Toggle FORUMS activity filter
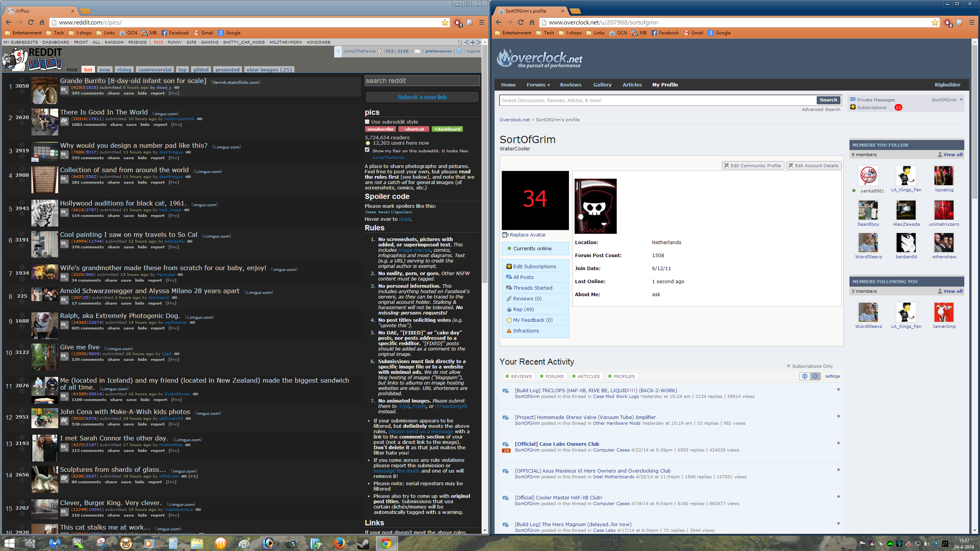 coord(552,376)
